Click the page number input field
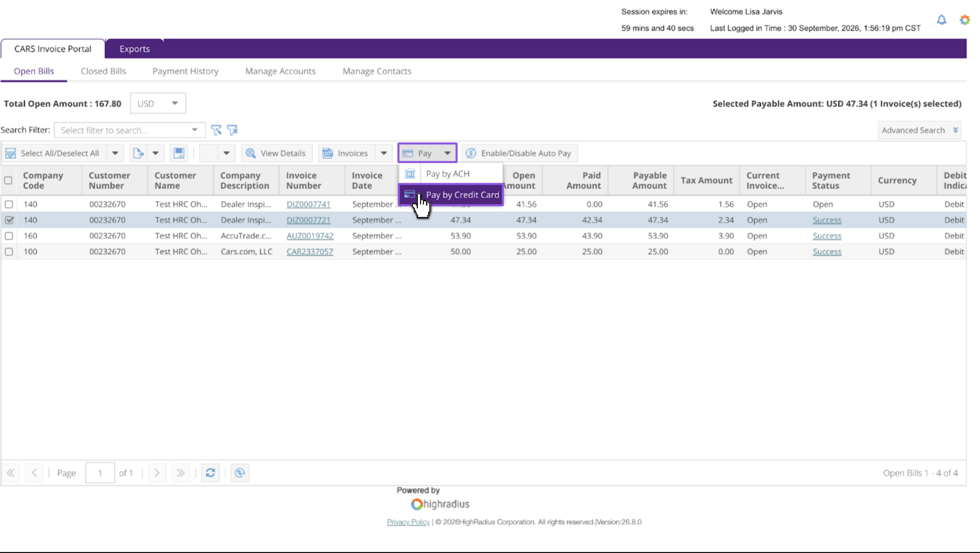The image size is (980, 553). click(100, 473)
